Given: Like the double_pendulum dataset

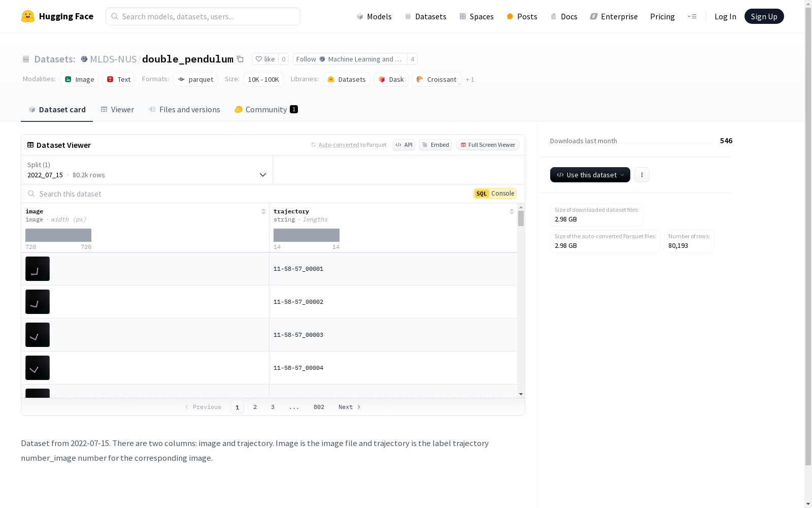Looking at the screenshot, I should [x=265, y=59].
